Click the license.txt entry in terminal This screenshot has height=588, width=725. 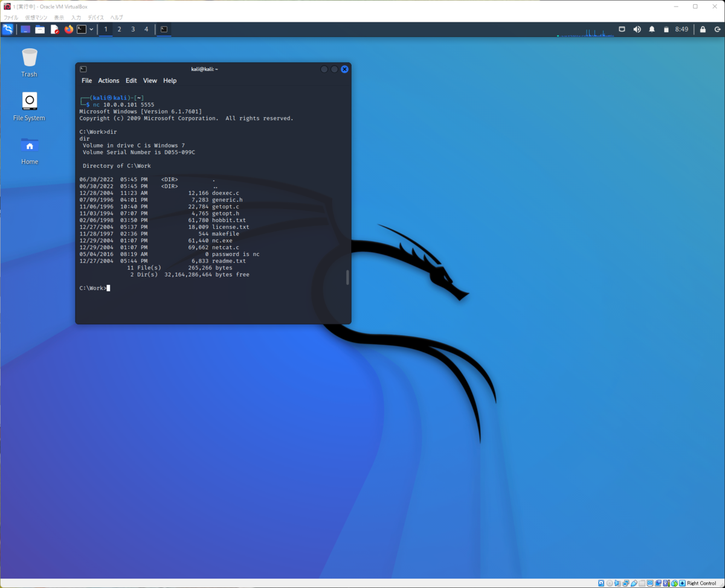tap(231, 227)
